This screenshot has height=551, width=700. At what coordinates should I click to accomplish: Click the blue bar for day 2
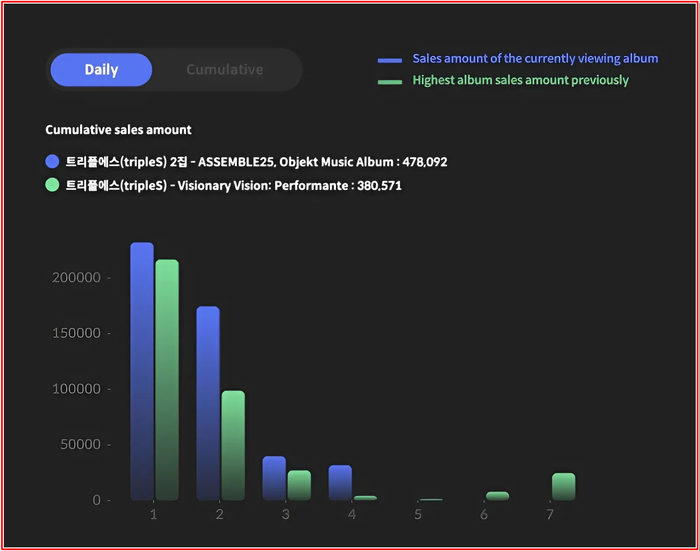208,403
